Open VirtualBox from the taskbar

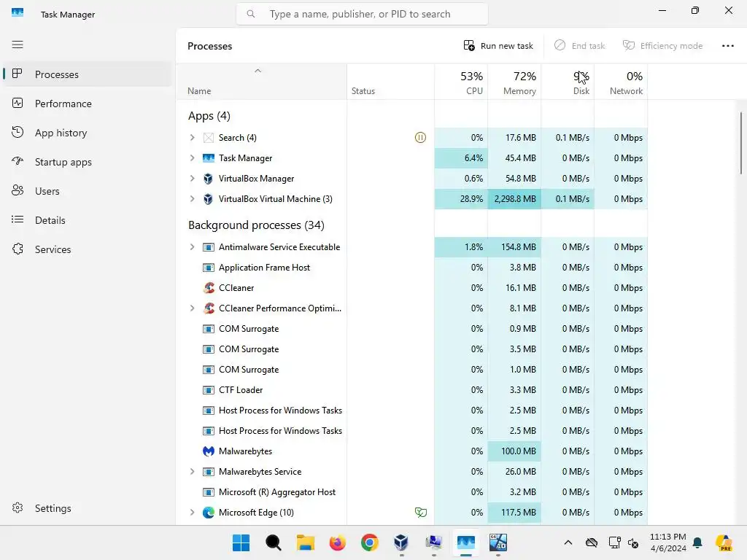point(401,542)
